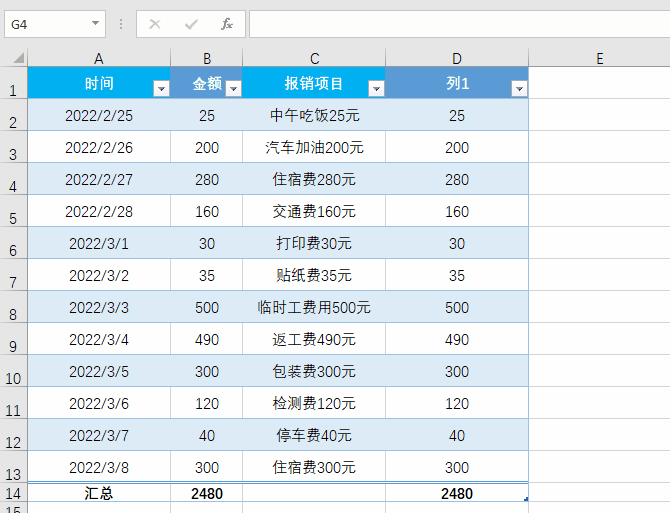Select row 1 header
This screenshot has width=670, height=513.
[x=13, y=83]
